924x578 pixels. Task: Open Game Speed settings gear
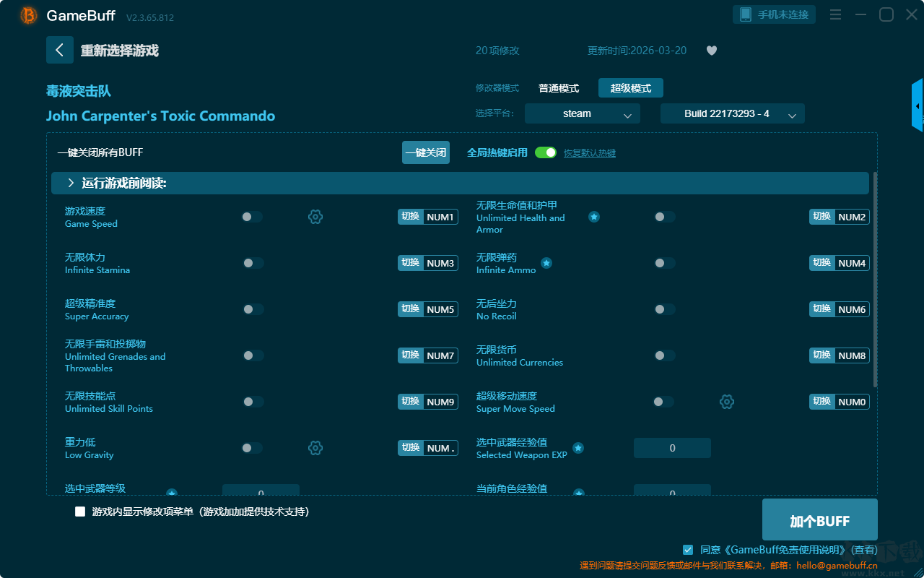[315, 217]
